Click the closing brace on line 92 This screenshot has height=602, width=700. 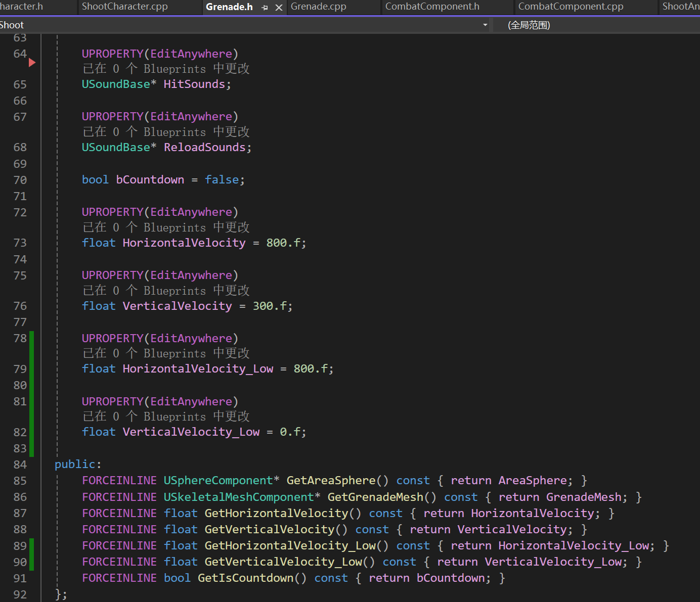click(x=58, y=594)
